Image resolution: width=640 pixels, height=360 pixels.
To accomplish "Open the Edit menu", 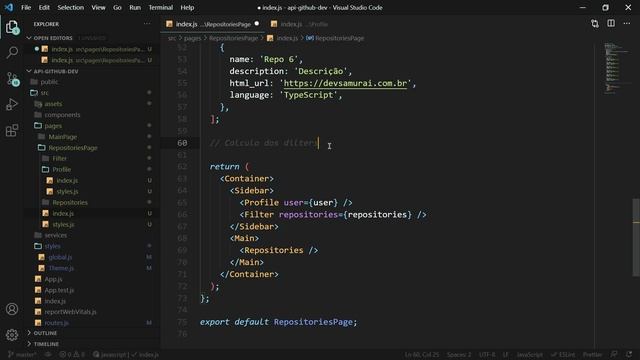I will pos(44,7).
